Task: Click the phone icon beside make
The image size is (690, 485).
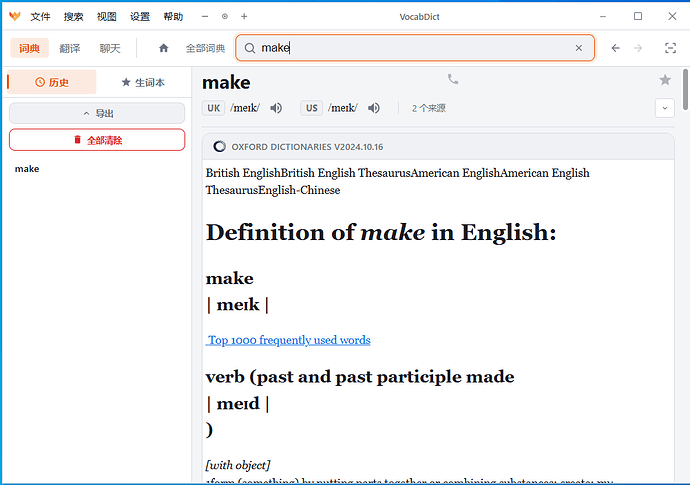Action: coord(453,79)
